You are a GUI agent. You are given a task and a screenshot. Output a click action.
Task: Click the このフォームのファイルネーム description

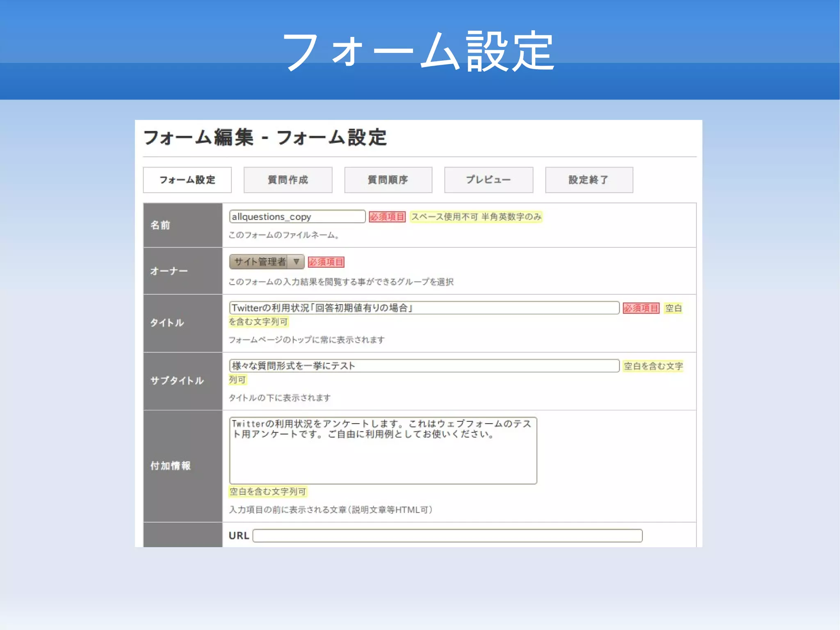coord(283,235)
